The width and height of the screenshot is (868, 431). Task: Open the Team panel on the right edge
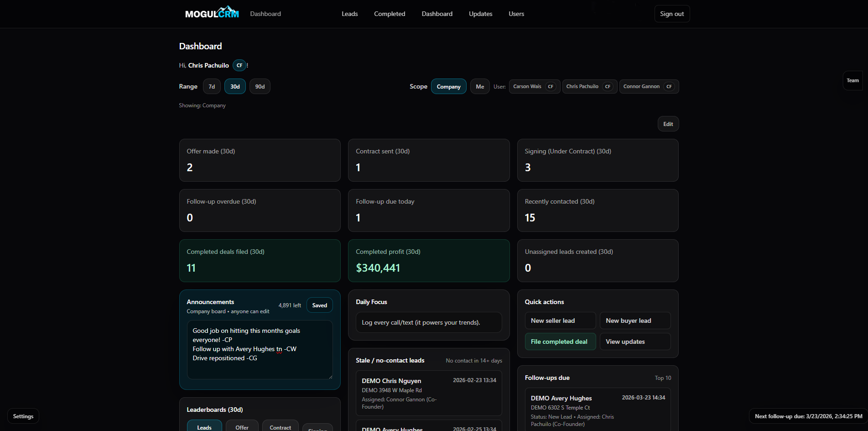[852, 80]
